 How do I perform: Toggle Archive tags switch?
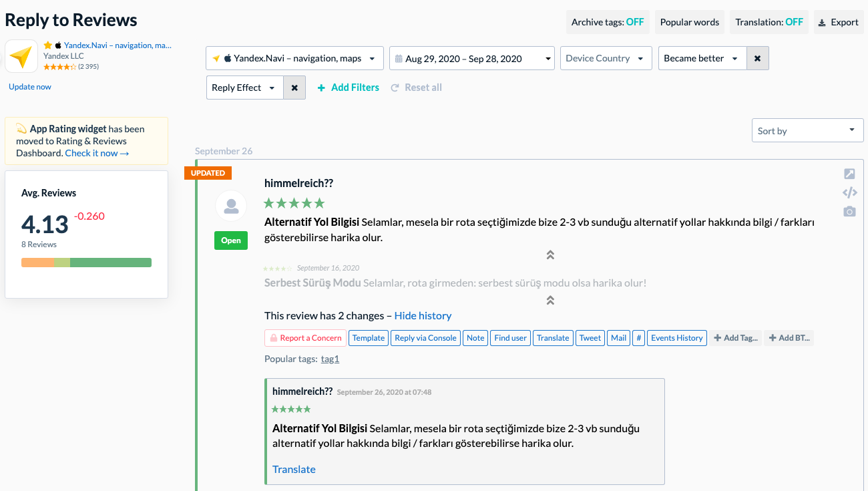608,22
